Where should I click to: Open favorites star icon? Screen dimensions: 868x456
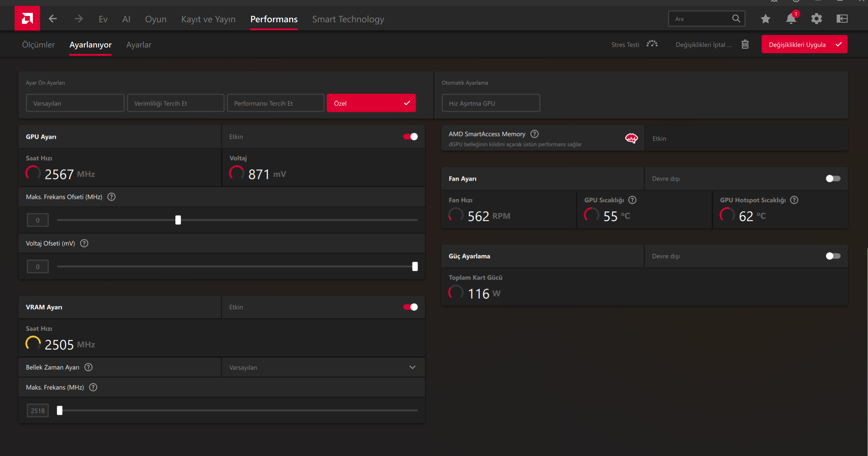click(766, 19)
